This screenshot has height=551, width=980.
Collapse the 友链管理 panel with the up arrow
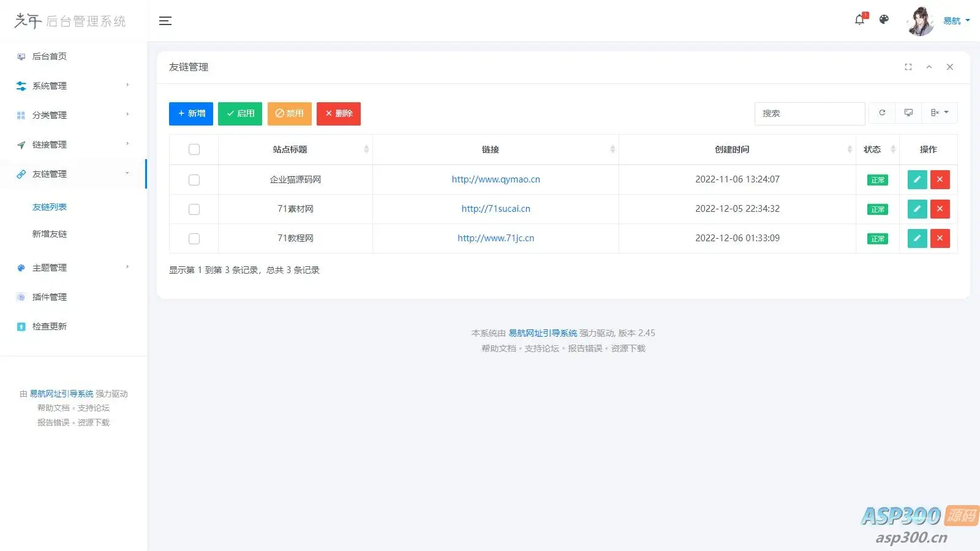929,67
